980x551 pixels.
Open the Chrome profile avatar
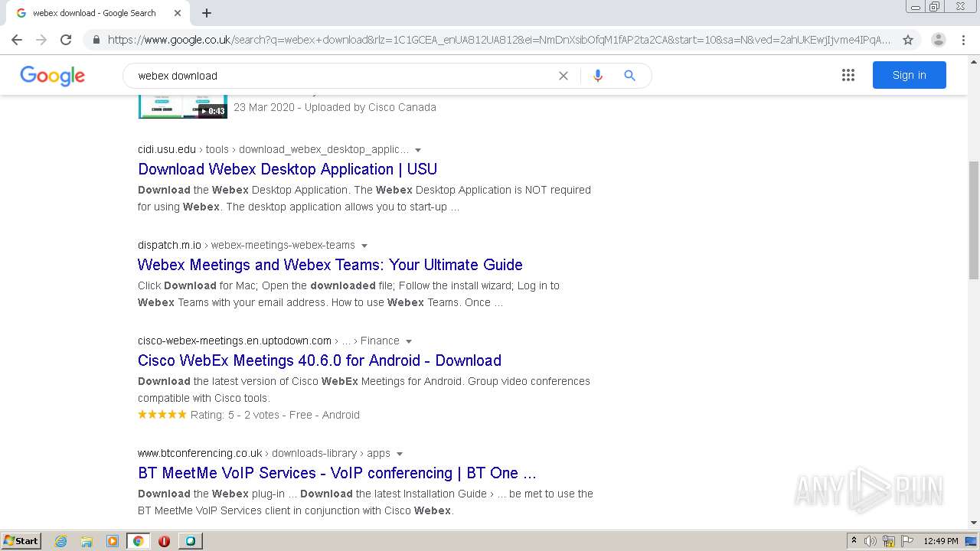click(x=939, y=40)
